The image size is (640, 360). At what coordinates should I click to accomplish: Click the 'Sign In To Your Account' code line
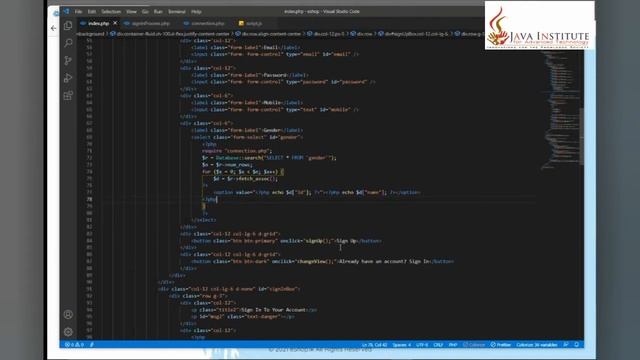(254, 310)
